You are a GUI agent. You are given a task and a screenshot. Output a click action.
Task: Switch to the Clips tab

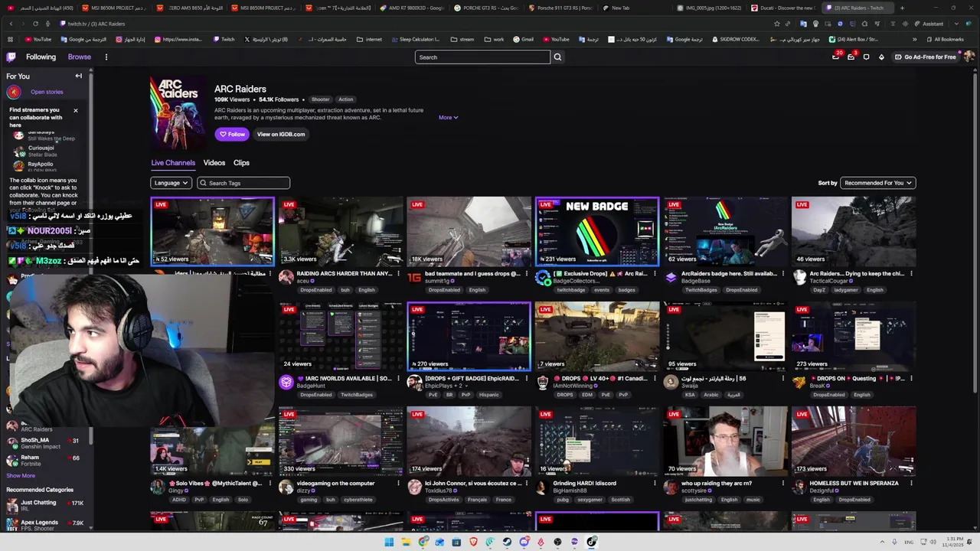pos(241,163)
